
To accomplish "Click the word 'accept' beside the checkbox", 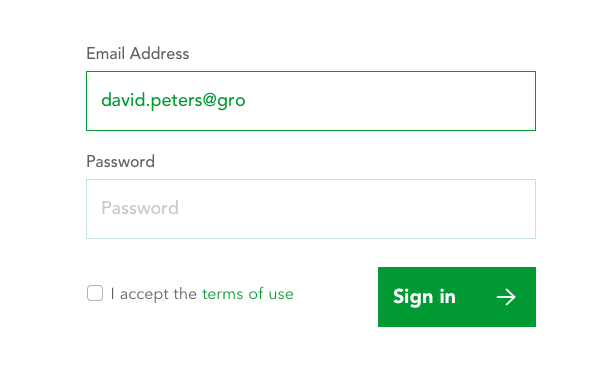I will click(x=145, y=295).
